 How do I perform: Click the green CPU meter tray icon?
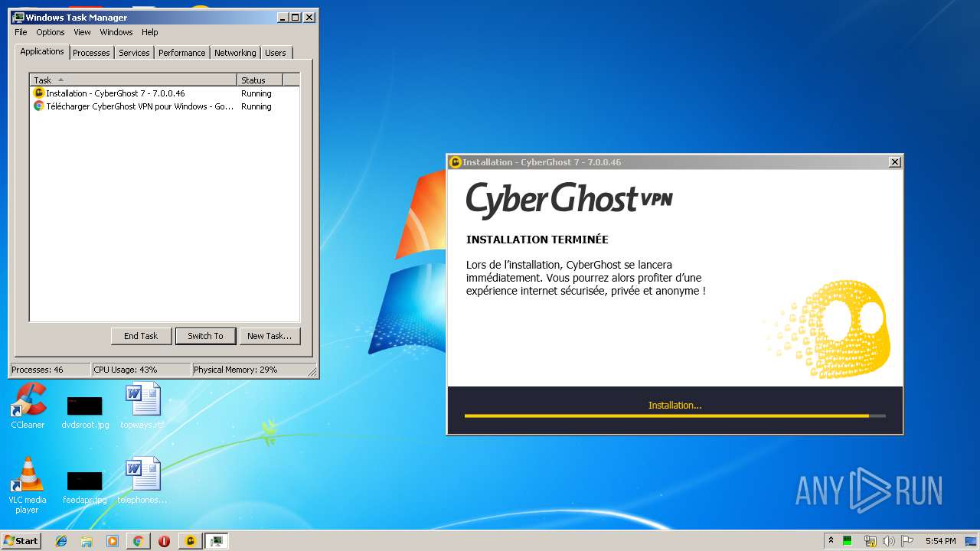pos(848,541)
